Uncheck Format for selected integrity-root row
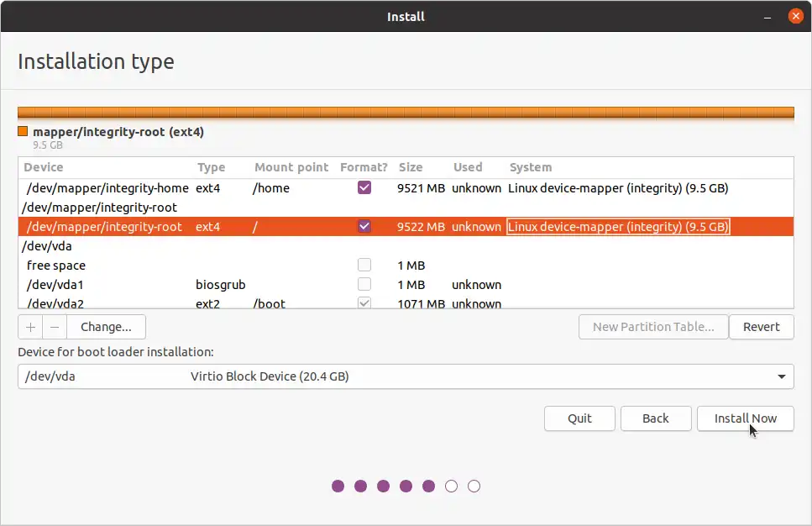The height and width of the screenshot is (526, 812). point(364,227)
